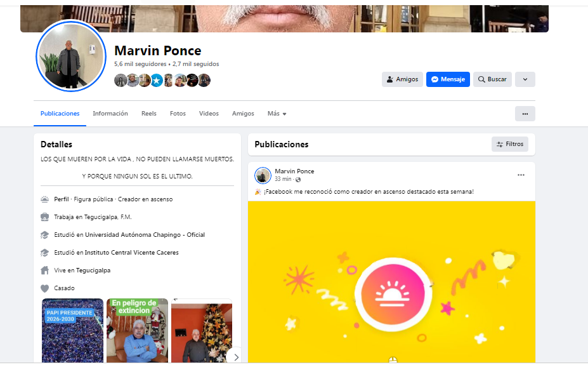Open the En peligro de extinción photo
This screenshot has height=367, width=588.
pyautogui.click(x=137, y=331)
